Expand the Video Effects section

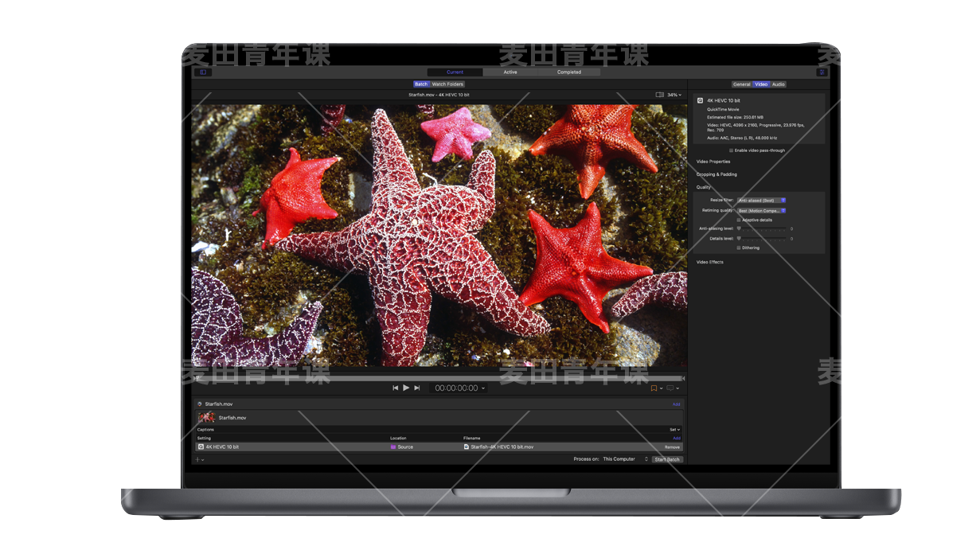710,262
